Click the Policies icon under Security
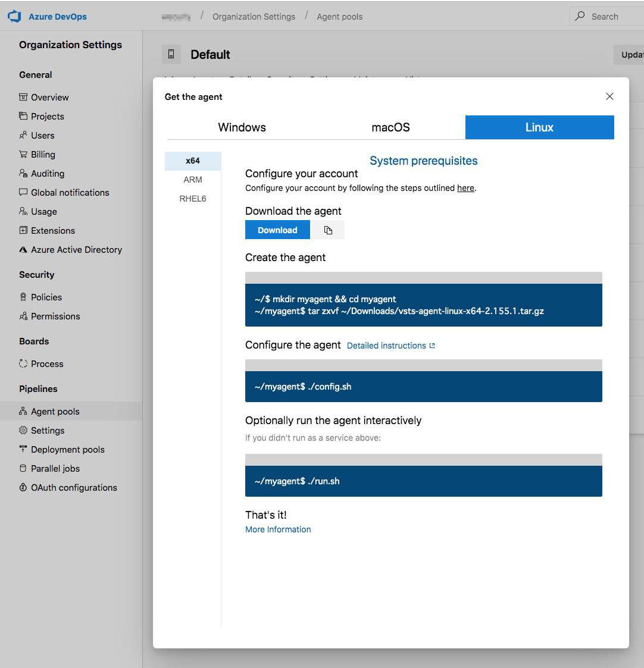The width and height of the screenshot is (644, 668). tap(23, 297)
